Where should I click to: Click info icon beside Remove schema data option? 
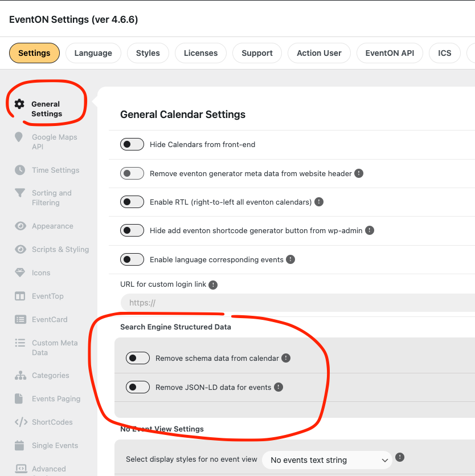[x=286, y=358]
